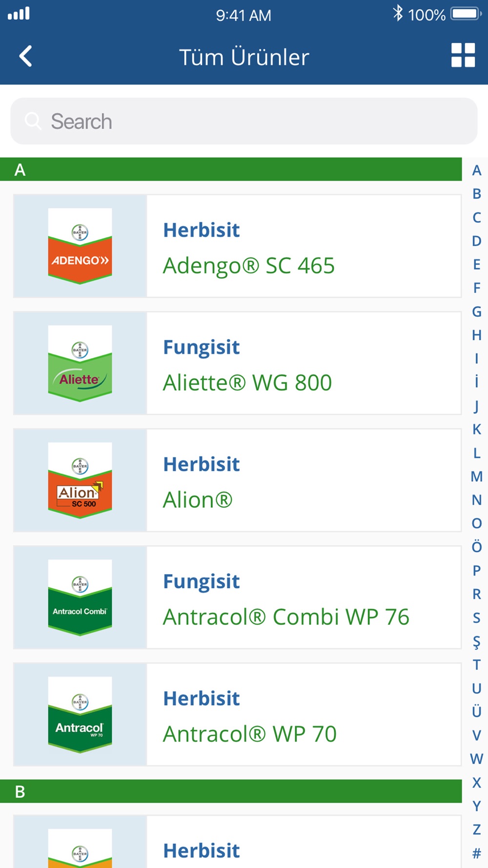
Task: Jump to letter Ö in index
Action: coord(477,546)
